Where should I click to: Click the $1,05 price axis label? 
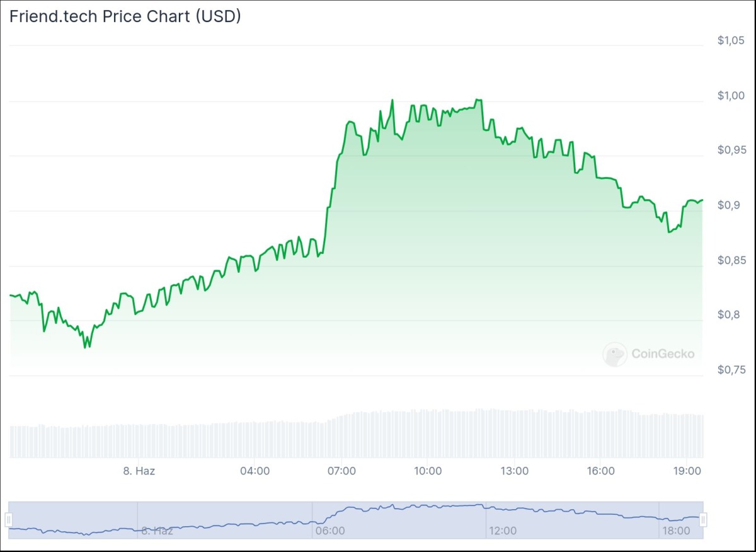point(731,41)
